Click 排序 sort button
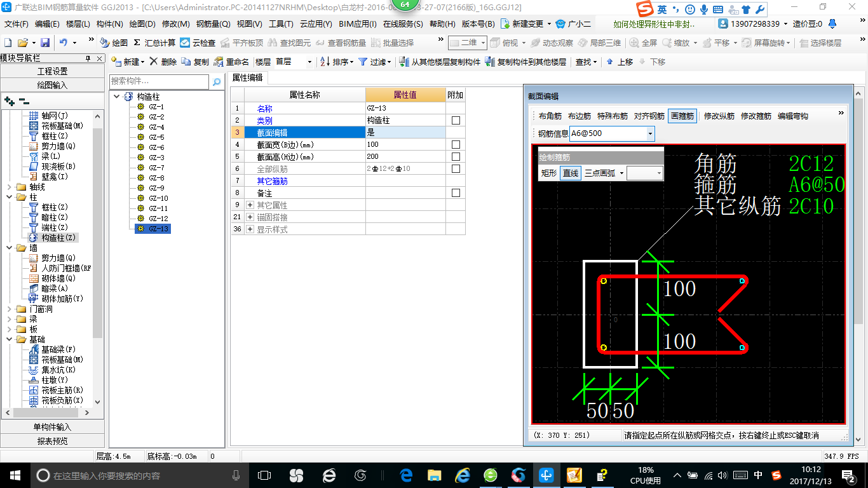The height and width of the screenshot is (488, 868). click(336, 62)
